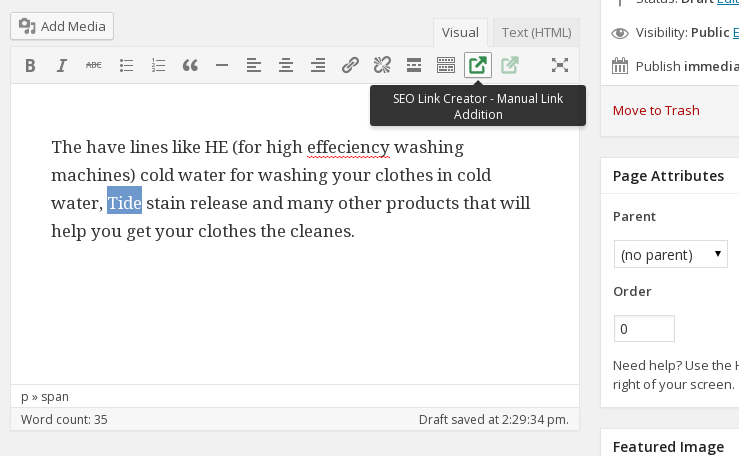Align text left
739x456 pixels.
(x=254, y=65)
